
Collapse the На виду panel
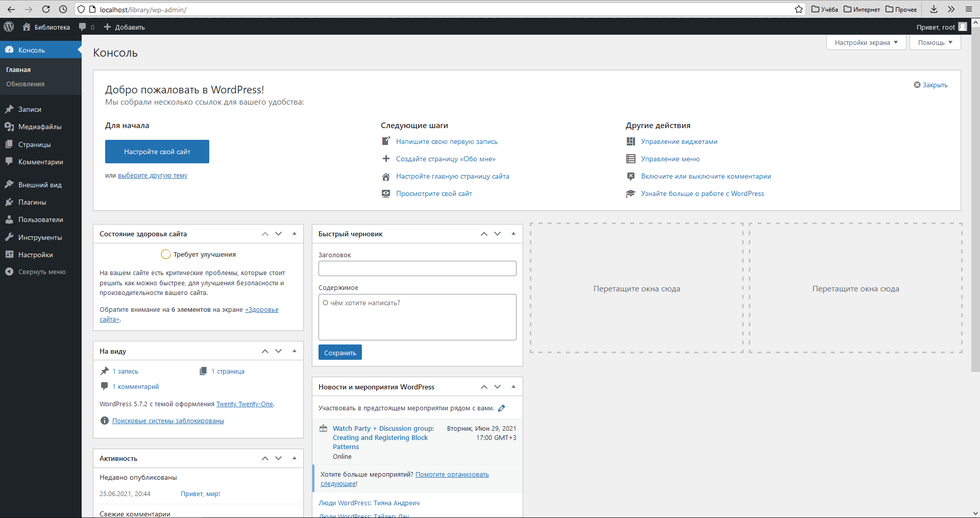point(295,351)
